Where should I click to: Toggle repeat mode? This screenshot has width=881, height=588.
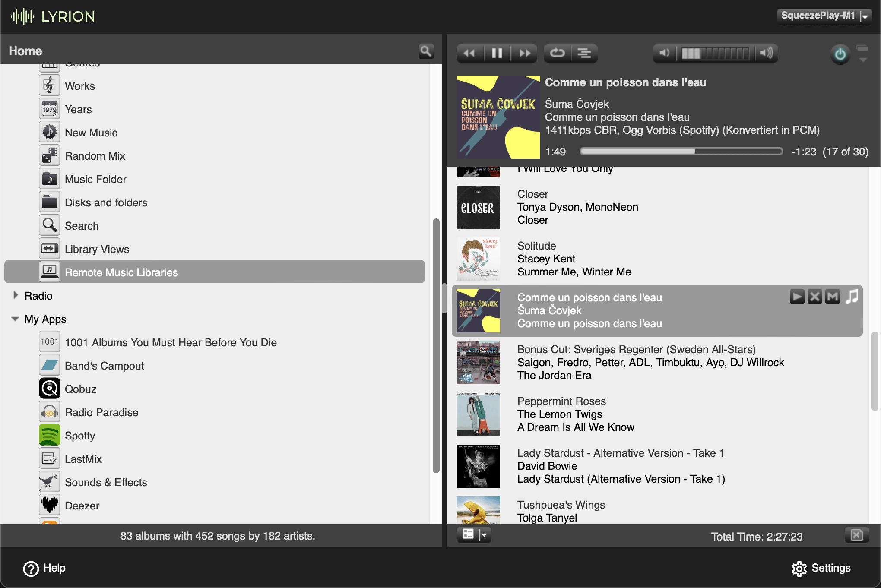click(x=557, y=53)
